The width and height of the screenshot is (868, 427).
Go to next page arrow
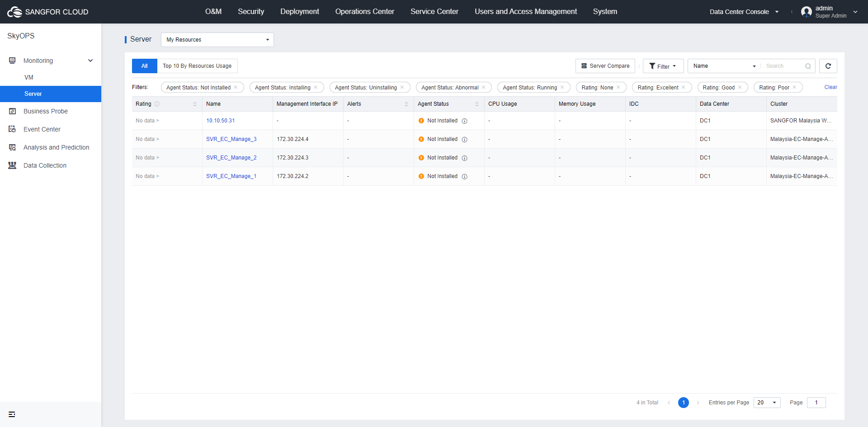[x=698, y=403]
